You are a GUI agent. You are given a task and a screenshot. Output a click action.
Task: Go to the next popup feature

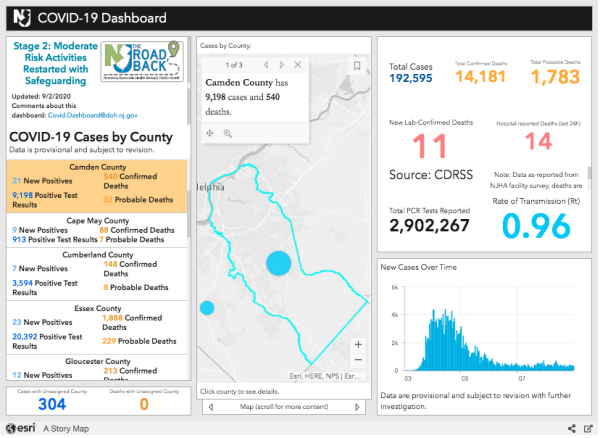pyautogui.click(x=281, y=63)
